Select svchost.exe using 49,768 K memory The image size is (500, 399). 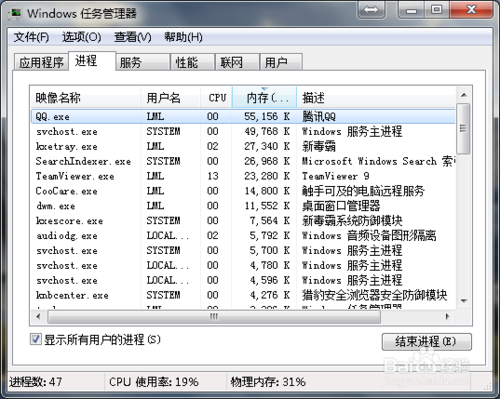click(x=243, y=131)
